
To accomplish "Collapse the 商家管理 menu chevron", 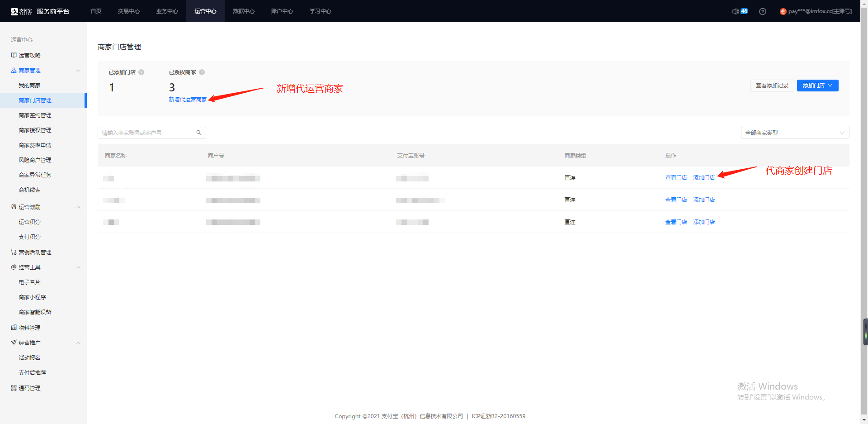I will pyautogui.click(x=78, y=71).
